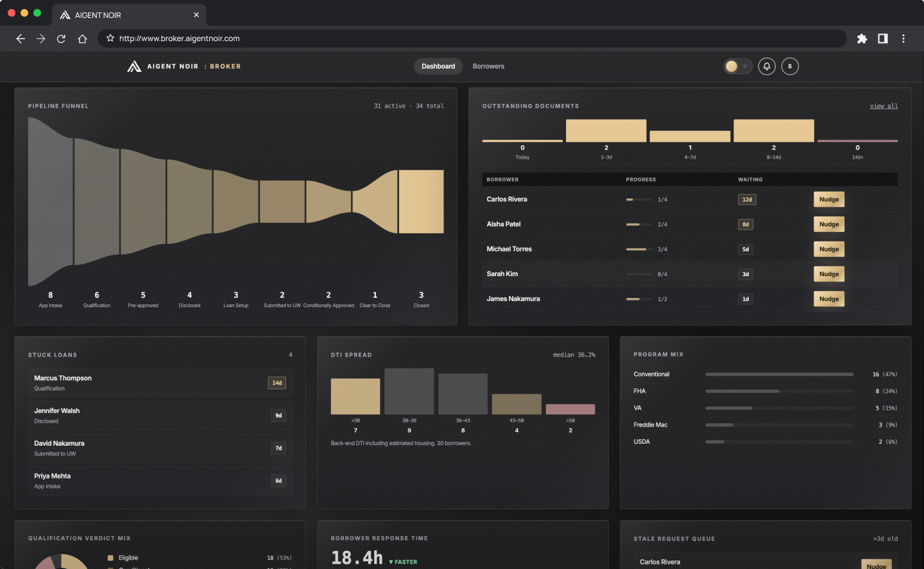Go to the browser home icon
The width and height of the screenshot is (924, 569).
82,39
